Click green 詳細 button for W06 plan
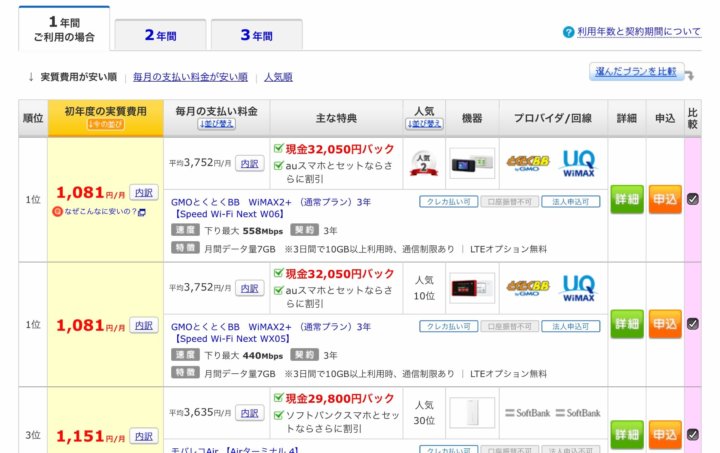The width and height of the screenshot is (720, 453). coord(627,199)
